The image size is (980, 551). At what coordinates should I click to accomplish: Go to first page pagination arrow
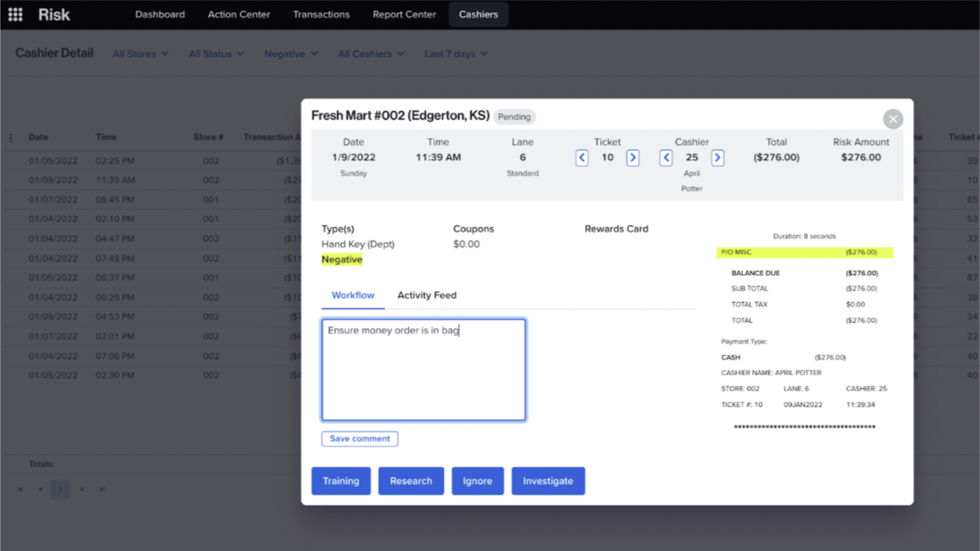click(x=20, y=489)
